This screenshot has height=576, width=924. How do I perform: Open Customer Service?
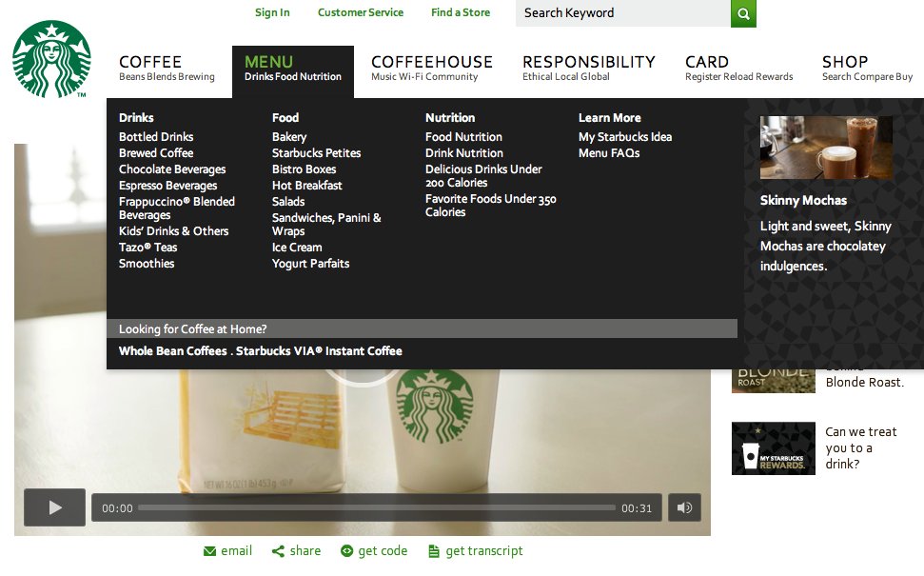[x=361, y=12]
